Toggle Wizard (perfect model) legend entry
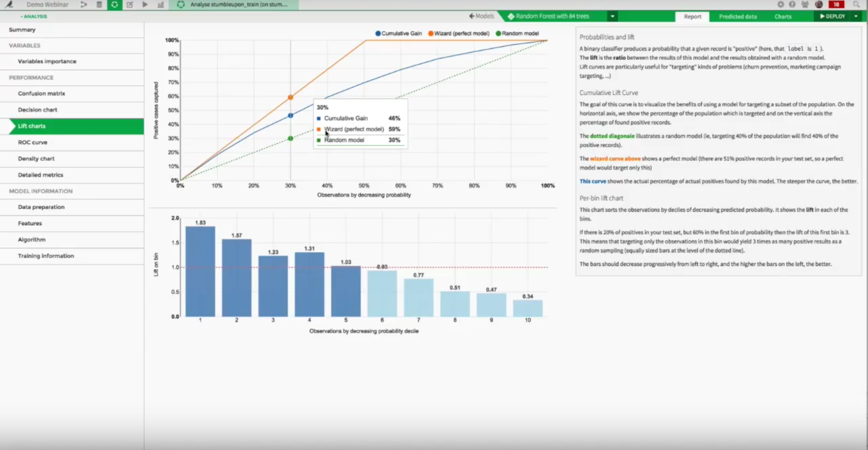 pos(459,33)
